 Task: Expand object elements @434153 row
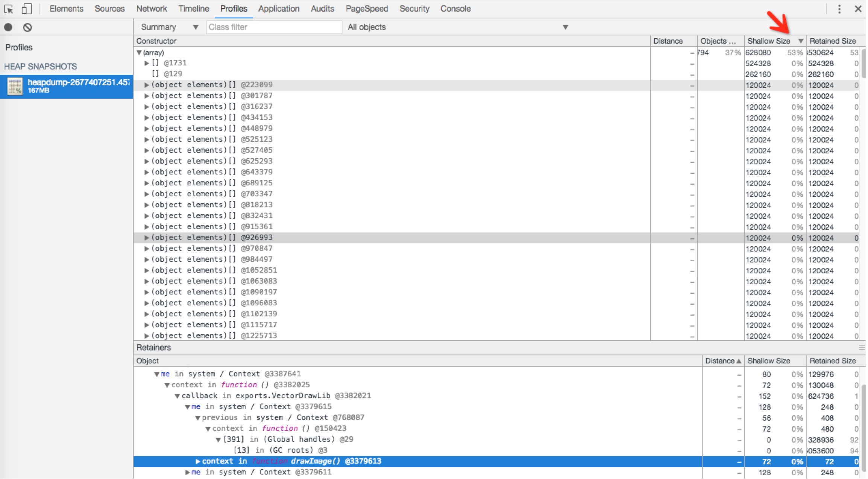pyautogui.click(x=147, y=118)
